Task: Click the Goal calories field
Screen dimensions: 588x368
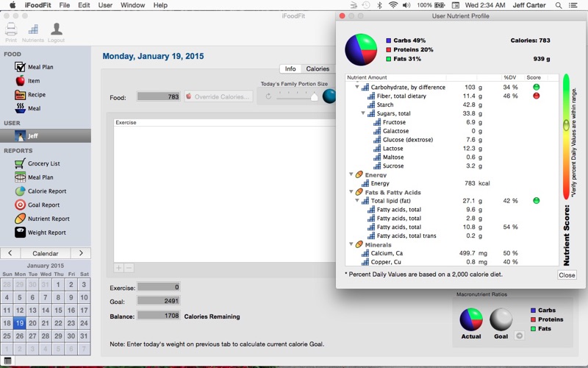Action: pyautogui.click(x=159, y=301)
